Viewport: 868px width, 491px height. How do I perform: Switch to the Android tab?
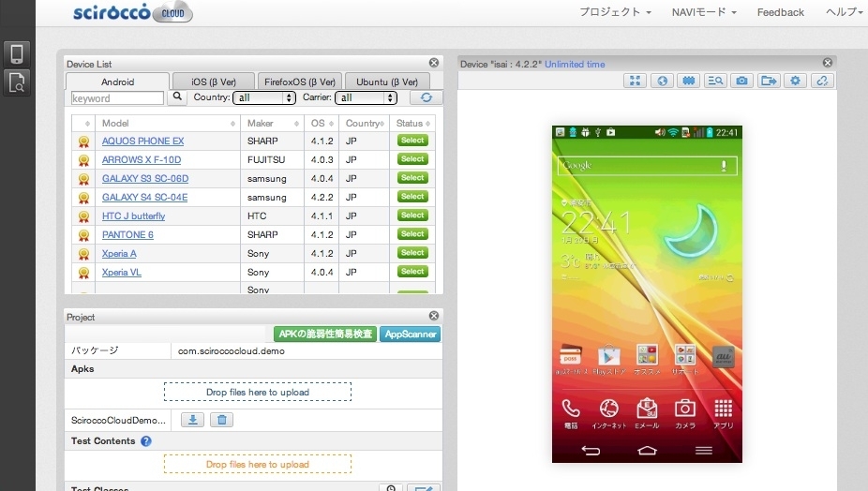click(x=117, y=82)
